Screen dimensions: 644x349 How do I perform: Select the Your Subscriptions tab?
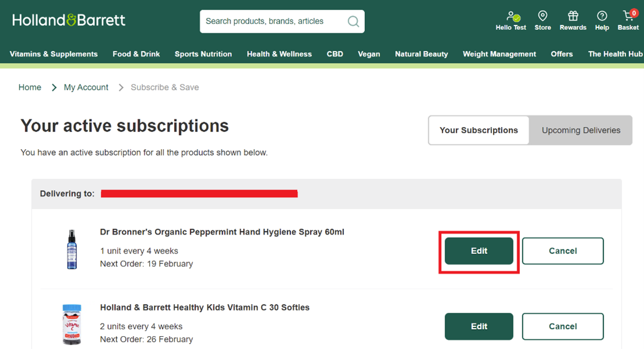[478, 131]
